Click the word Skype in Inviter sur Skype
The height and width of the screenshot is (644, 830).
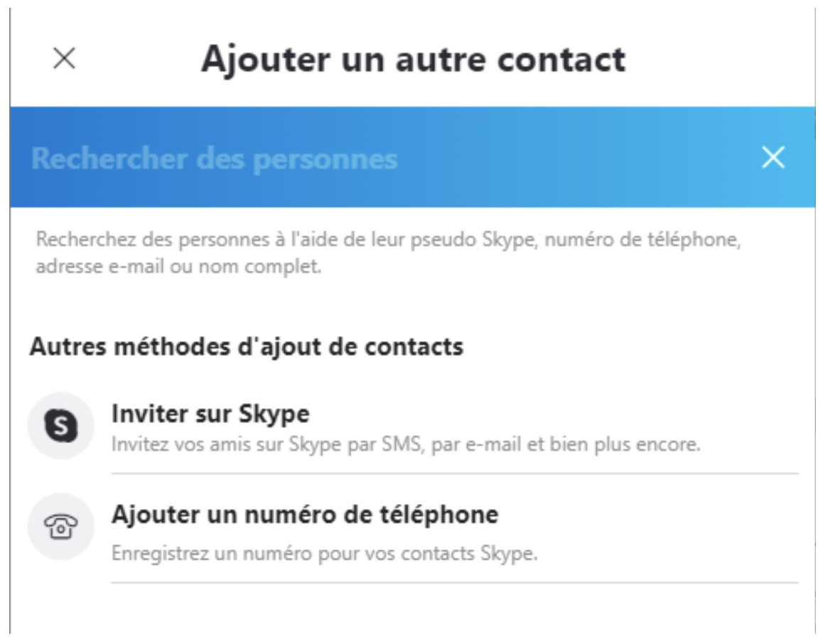click(x=274, y=414)
